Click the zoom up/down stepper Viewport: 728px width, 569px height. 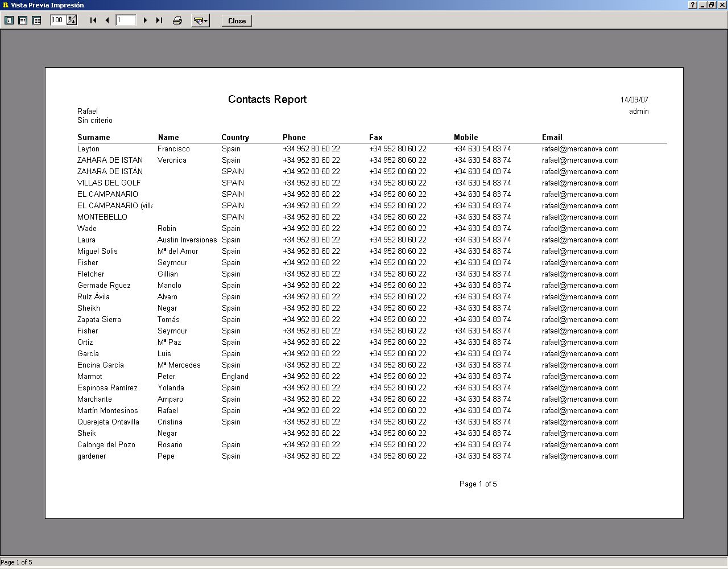click(72, 20)
